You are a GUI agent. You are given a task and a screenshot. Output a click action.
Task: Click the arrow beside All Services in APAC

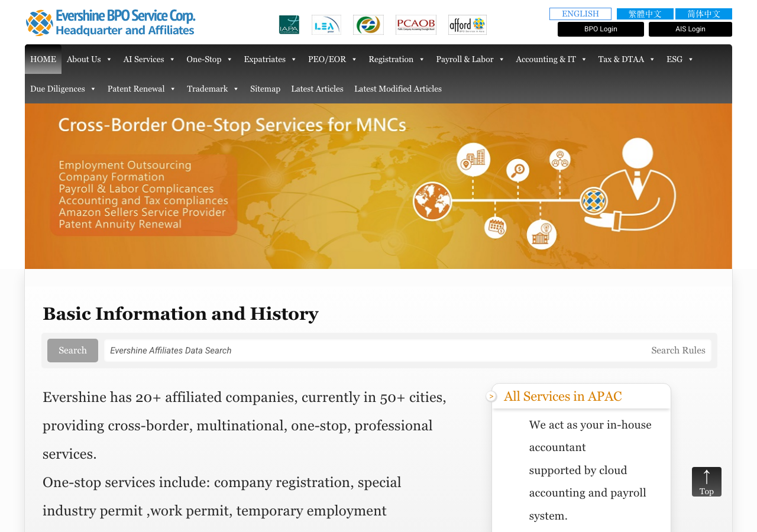491,396
